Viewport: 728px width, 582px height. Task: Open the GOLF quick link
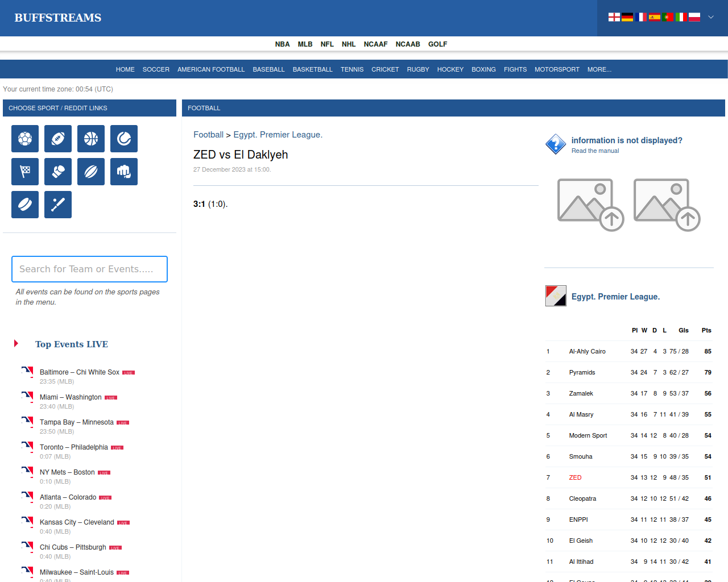438,44
